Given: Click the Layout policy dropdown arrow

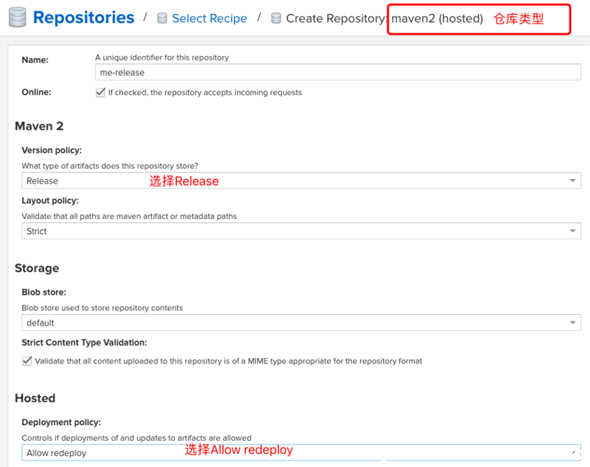Looking at the screenshot, I should tap(572, 231).
